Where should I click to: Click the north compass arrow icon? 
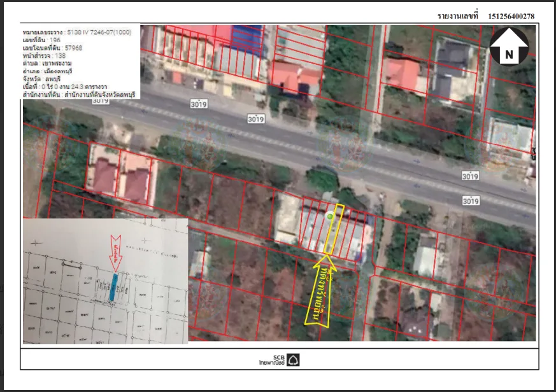[510, 47]
